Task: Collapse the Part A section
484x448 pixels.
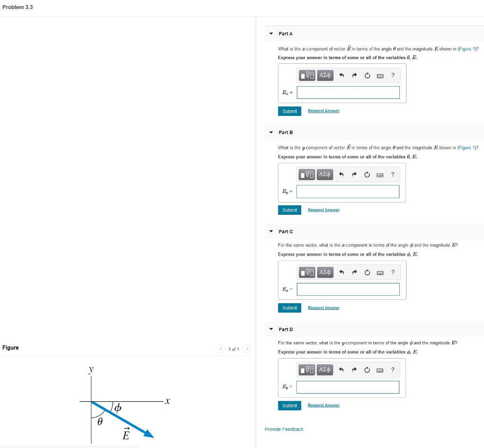Action: [271, 34]
